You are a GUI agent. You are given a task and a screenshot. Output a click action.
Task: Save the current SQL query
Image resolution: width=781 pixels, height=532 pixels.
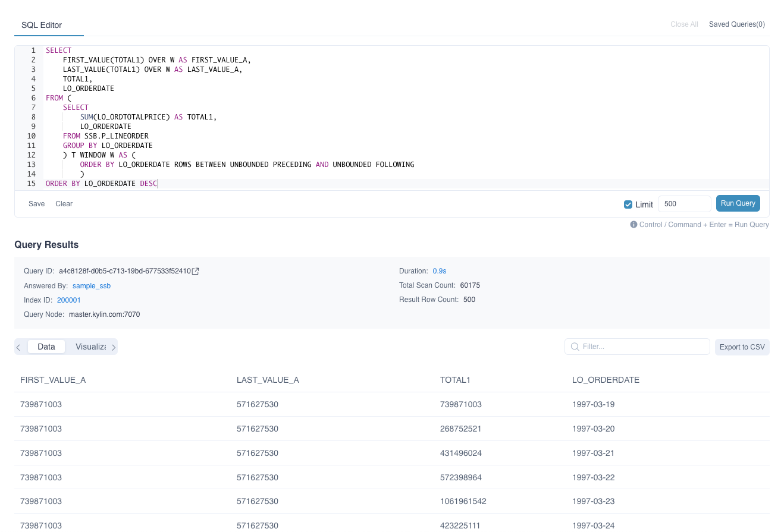pos(37,204)
